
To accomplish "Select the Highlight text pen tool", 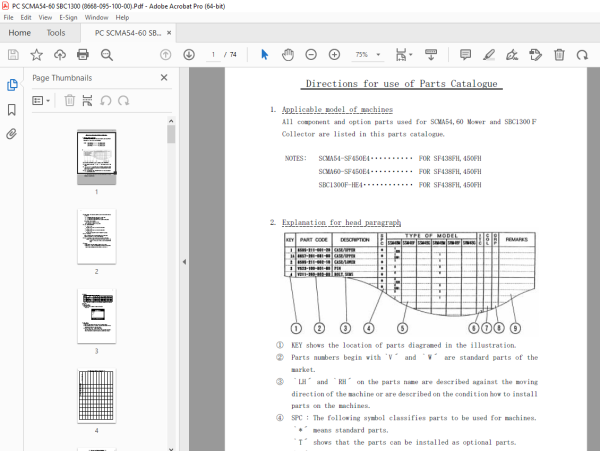I will [489, 55].
